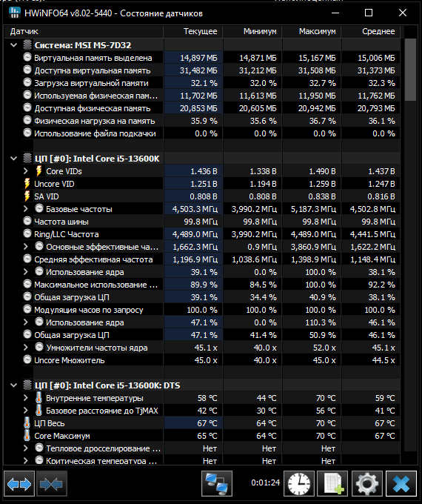Expand the Критическая температура row
Image resolution: width=422 pixels, height=504 pixels.
(x=26, y=460)
